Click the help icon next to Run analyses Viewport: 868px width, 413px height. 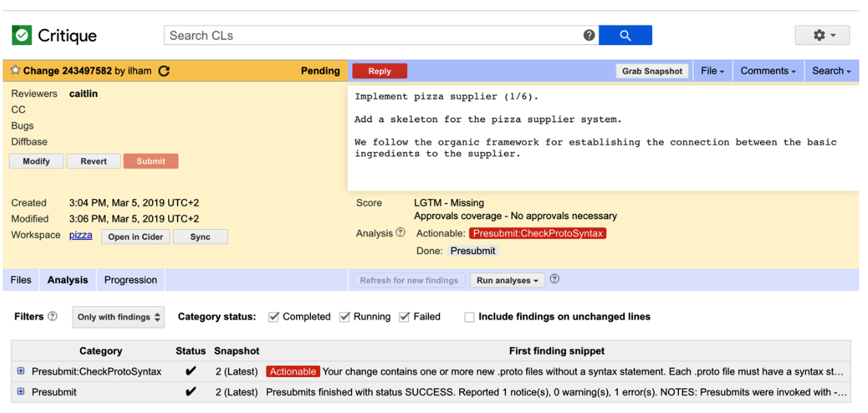554,279
